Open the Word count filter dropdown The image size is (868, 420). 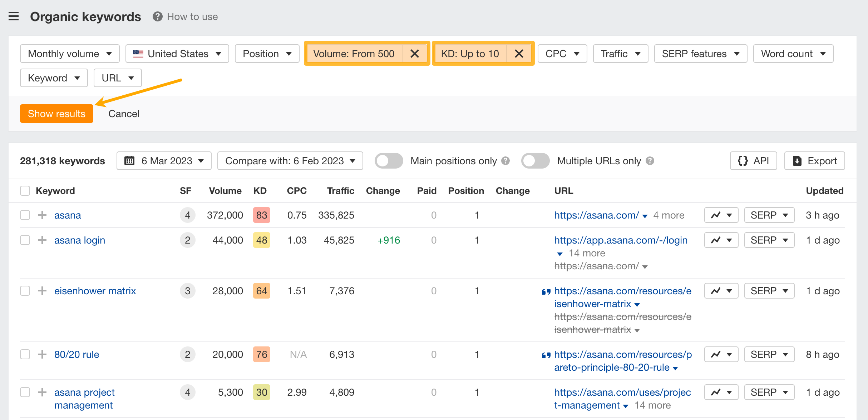(x=793, y=54)
